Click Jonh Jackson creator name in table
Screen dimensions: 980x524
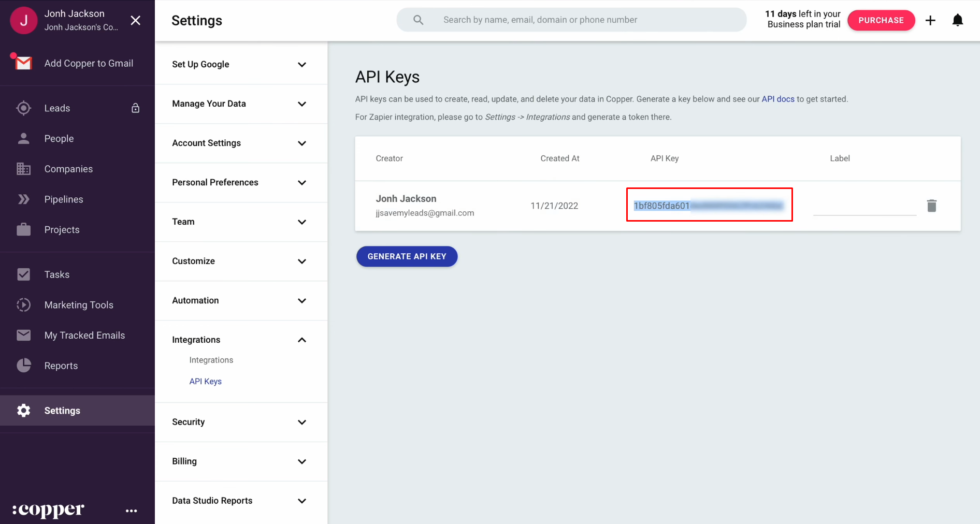[x=406, y=198]
